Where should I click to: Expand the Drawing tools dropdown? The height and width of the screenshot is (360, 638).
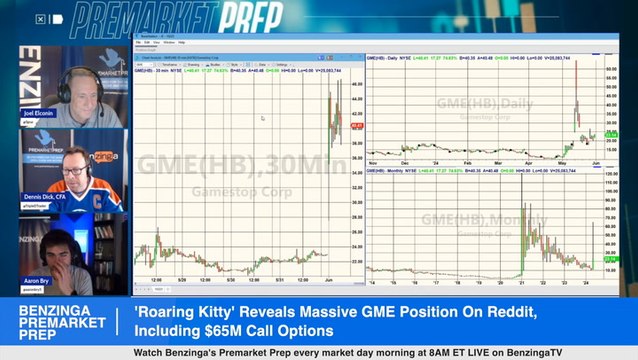(x=194, y=65)
